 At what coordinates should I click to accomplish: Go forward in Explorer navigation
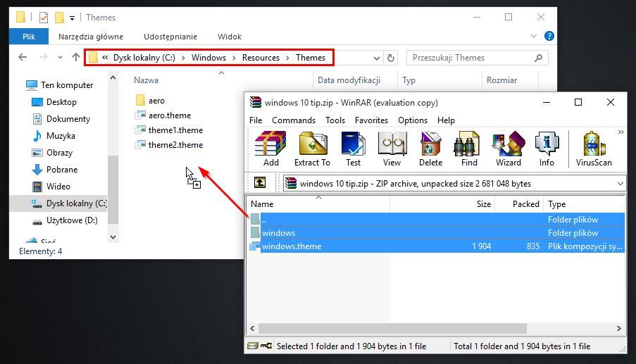pos(44,57)
